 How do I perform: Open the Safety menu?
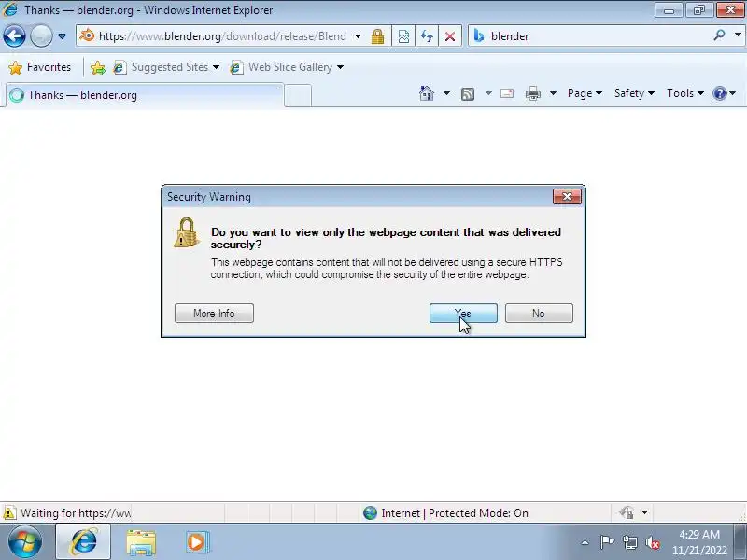coord(634,93)
